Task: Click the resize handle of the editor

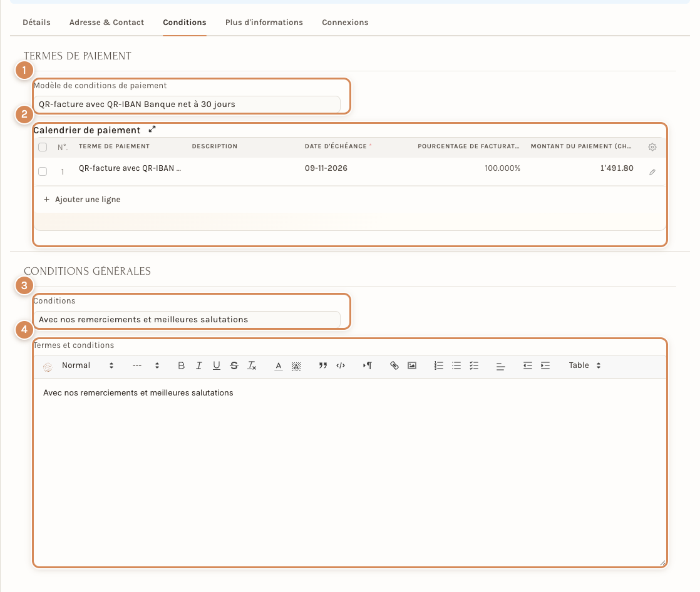Action: (x=662, y=563)
